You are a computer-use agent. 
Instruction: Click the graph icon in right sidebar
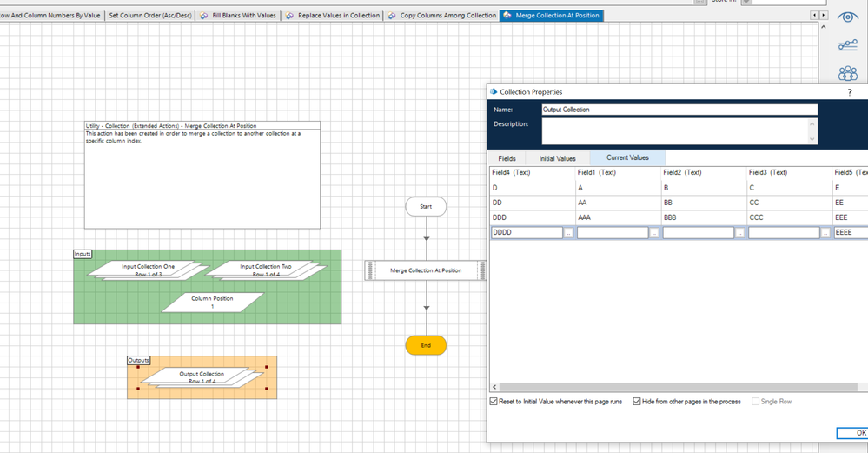click(847, 45)
